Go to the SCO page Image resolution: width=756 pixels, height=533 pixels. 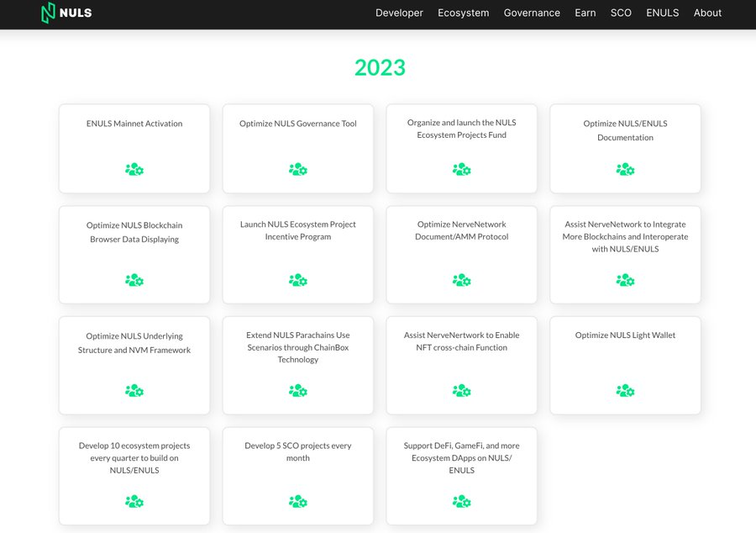621,13
